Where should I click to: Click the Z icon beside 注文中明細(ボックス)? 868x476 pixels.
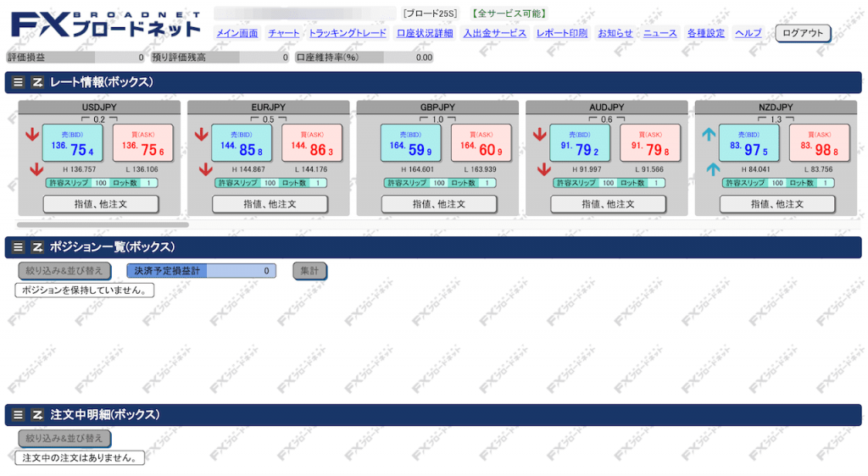[x=37, y=415]
